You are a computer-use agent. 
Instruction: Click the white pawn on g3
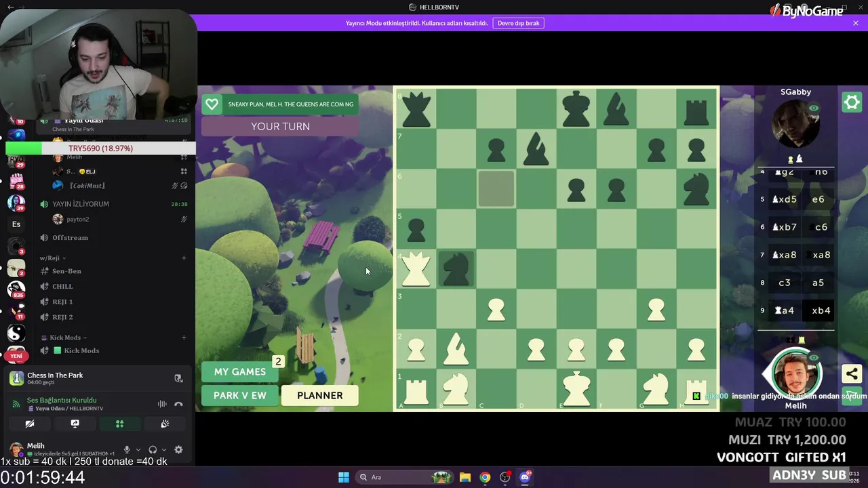coord(656,309)
